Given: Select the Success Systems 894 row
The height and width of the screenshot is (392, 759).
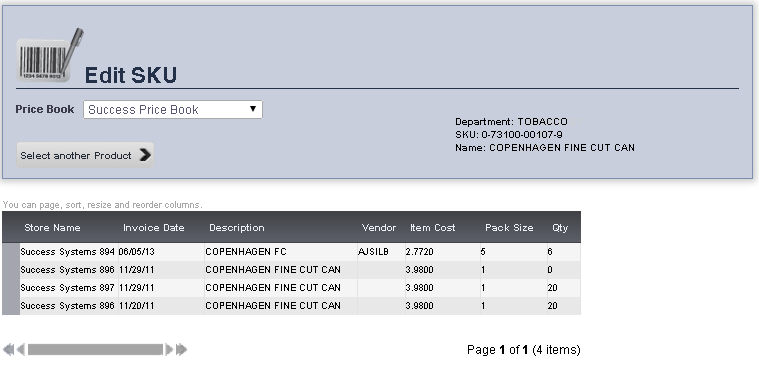Looking at the screenshot, I should 291,252.
